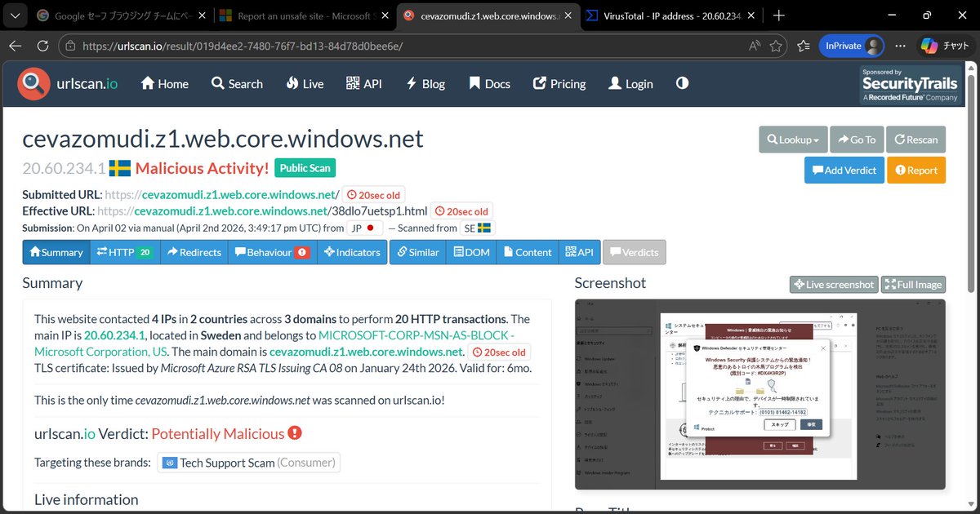The image size is (980, 514).
Task: Click the SecurityTrails sponsor logo
Action: [x=910, y=85]
